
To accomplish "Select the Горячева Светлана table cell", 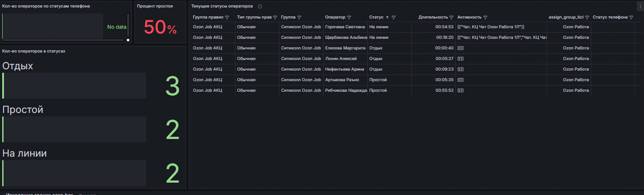I will coord(345,27).
